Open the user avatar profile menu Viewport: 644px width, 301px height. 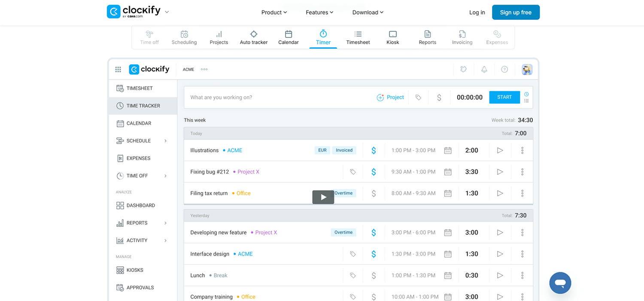pyautogui.click(x=527, y=69)
